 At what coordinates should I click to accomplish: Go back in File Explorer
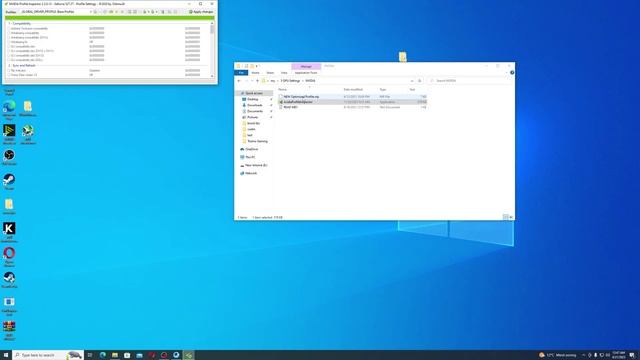pyautogui.click(x=239, y=81)
